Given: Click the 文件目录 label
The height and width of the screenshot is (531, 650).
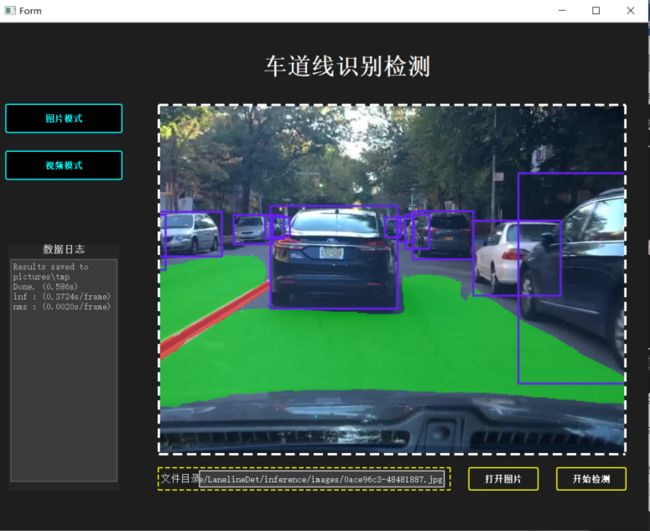Looking at the screenshot, I should [x=179, y=479].
